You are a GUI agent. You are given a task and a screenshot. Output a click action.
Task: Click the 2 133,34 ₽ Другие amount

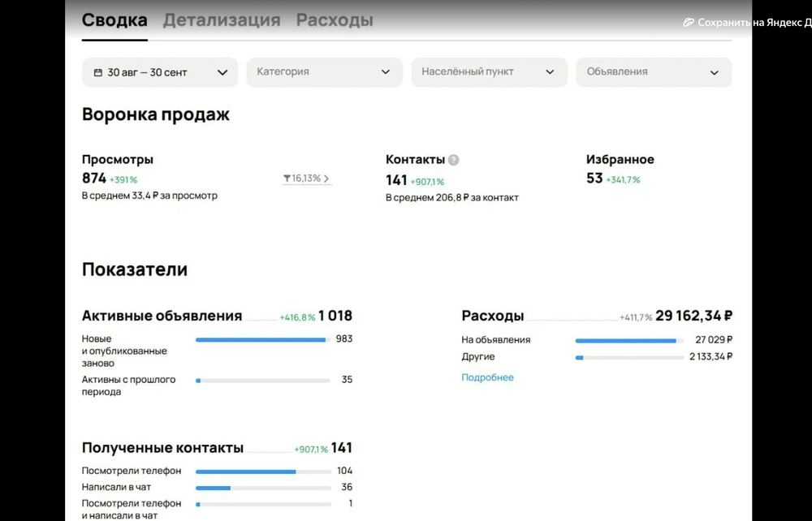click(710, 356)
